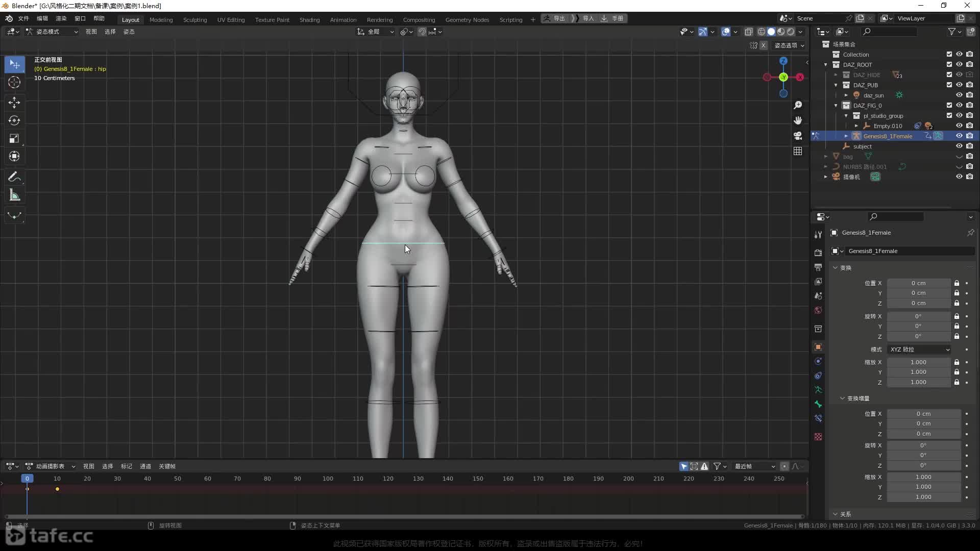Expand the Genesis8_1Female tree item
The image size is (980, 551).
[846, 136]
